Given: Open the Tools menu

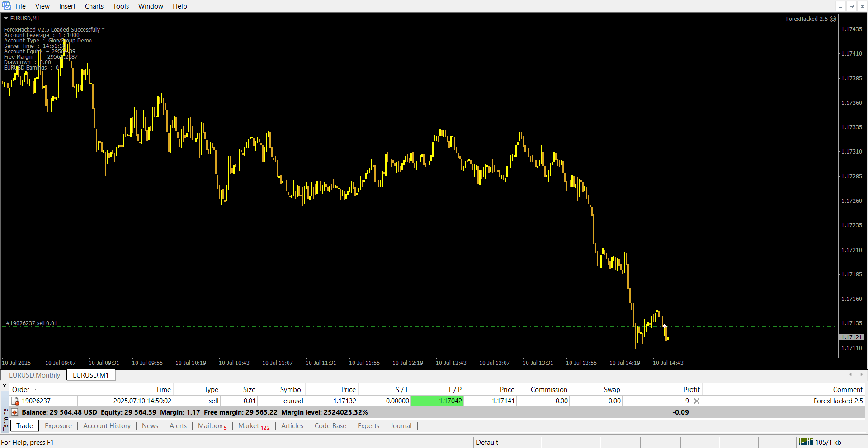Looking at the screenshot, I should 121,6.
